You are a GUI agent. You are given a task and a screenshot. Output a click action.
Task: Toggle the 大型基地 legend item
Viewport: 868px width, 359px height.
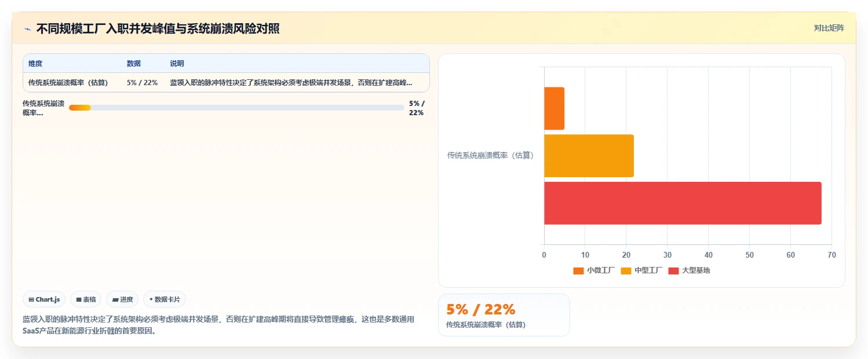pos(689,270)
